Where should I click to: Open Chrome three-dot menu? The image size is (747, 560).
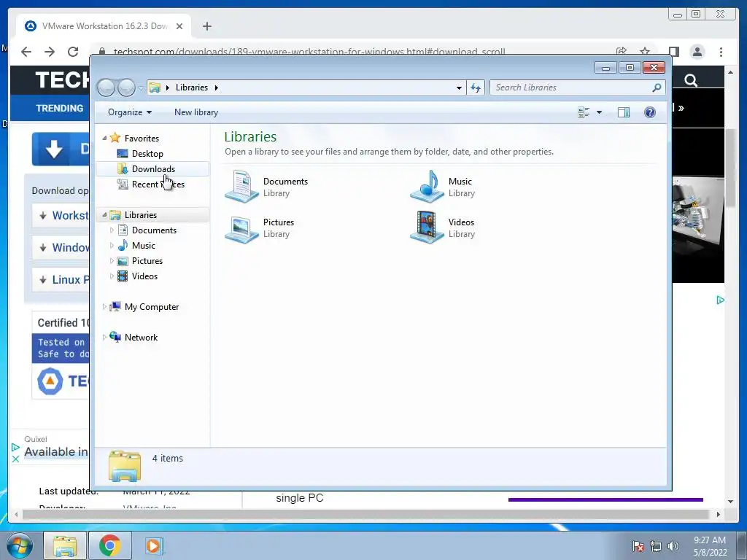[x=721, y=52]
